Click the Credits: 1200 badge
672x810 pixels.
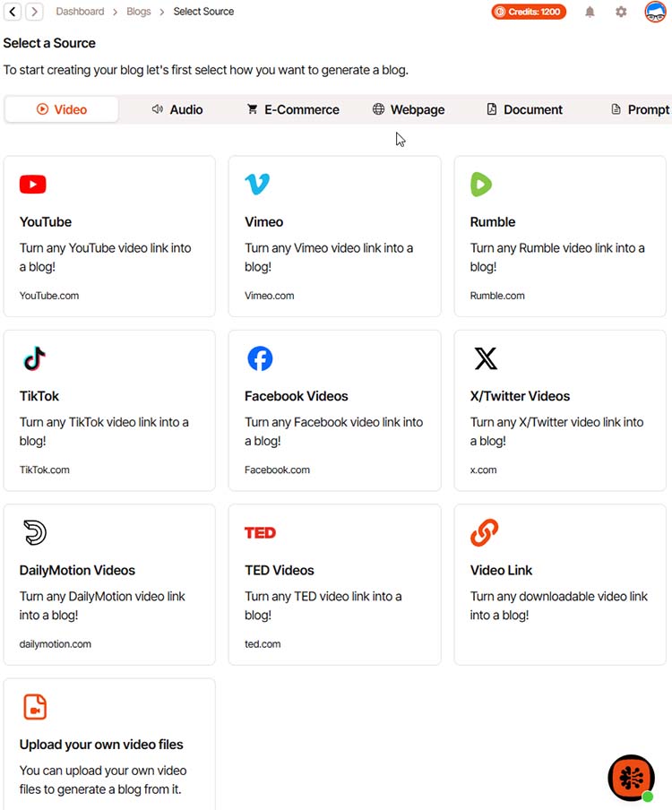[529, 12]
